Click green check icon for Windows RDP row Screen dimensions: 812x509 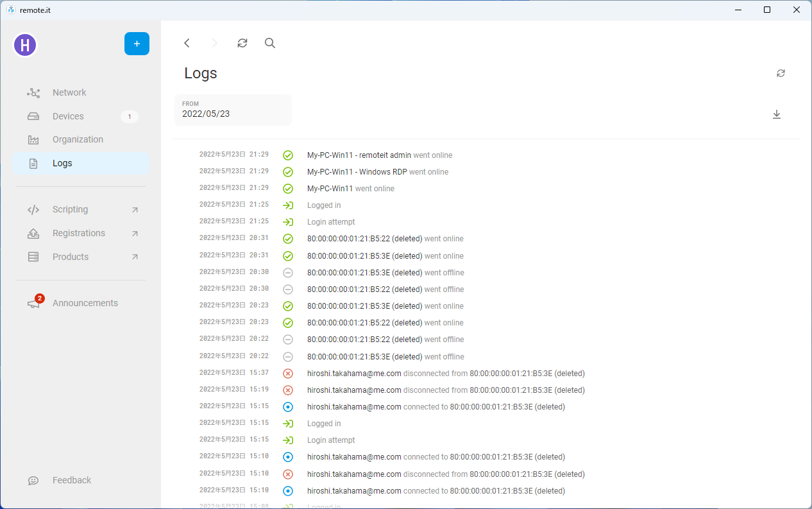pyautogui.click(x=288, y=172)
